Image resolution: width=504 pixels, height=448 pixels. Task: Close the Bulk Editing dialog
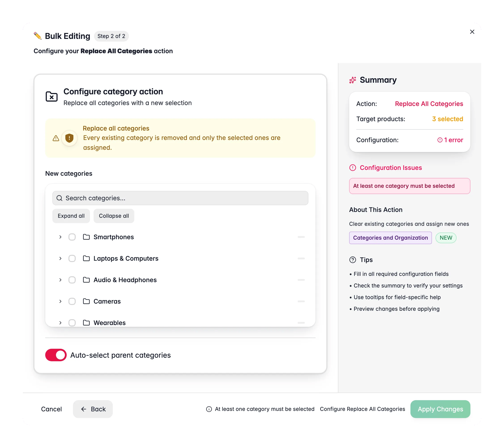click(472, 32)
